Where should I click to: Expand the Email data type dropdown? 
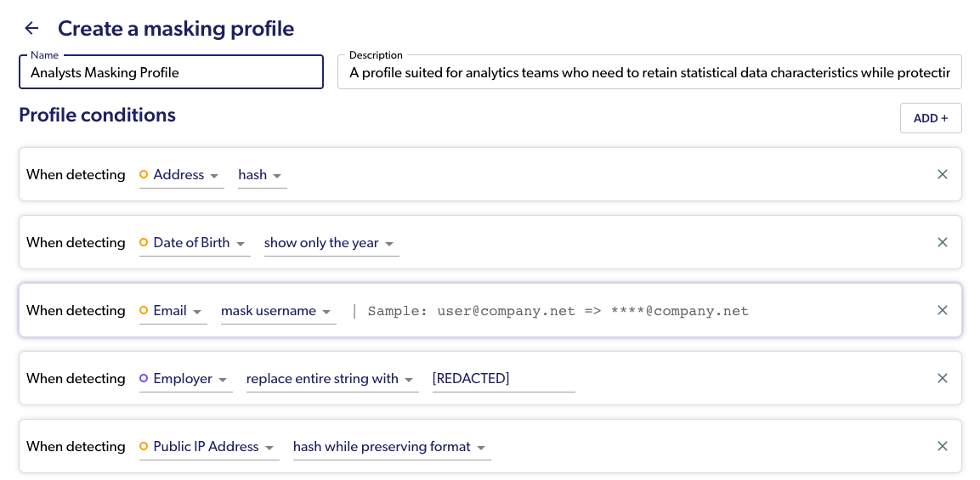tap(173, 311)
